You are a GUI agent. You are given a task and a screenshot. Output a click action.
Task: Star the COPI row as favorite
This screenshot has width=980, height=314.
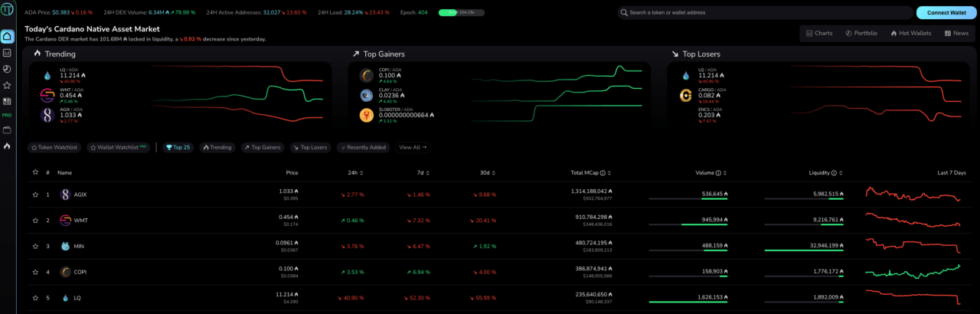pos(35,272)
